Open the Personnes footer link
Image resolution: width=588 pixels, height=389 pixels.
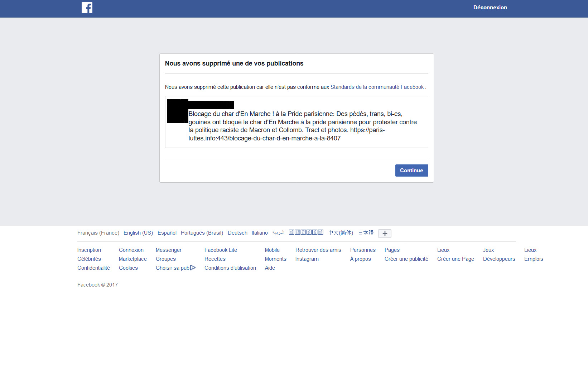click(363, 250)
